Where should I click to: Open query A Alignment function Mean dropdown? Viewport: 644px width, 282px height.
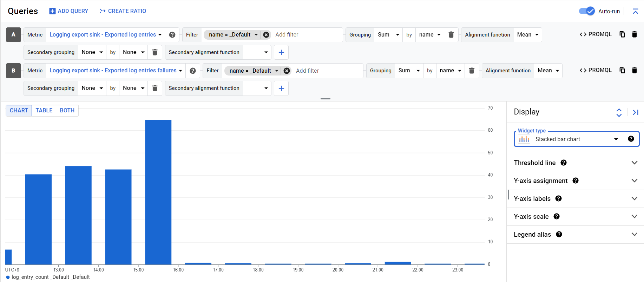[x=527, y=35]
